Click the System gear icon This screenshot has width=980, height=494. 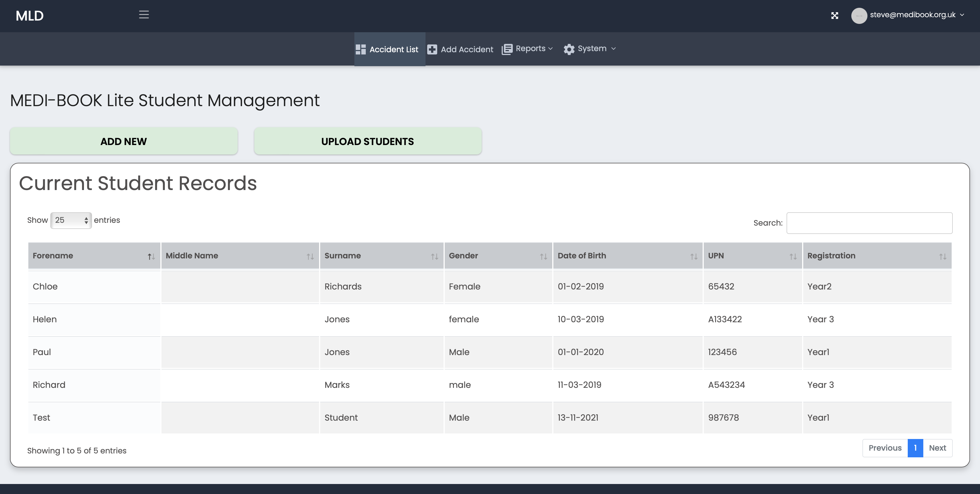coord(569,49)
